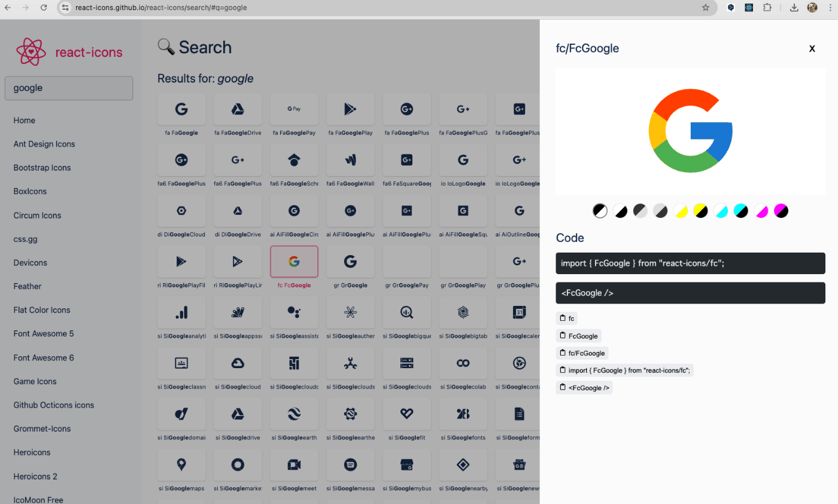Screen dimensions: 838x504
Task: Choose the magenta and black swatch
Action: [x=781, y=211]
